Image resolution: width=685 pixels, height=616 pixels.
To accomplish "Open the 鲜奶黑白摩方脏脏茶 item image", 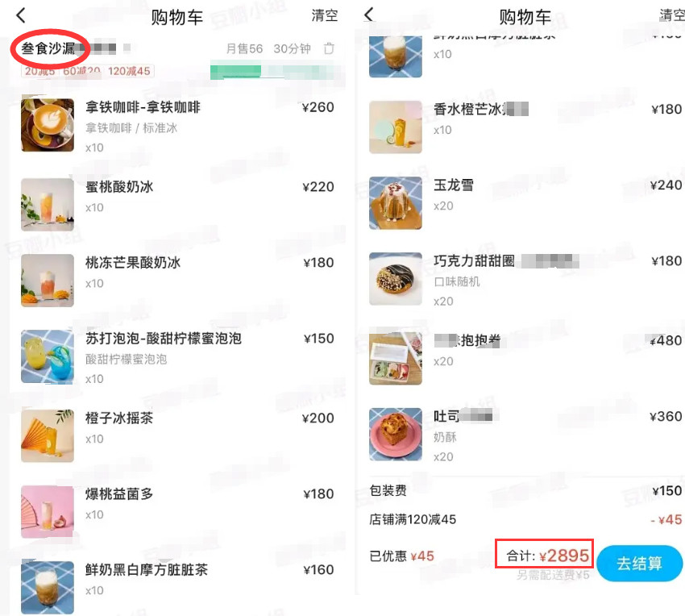I will click(x=48, y=588).
